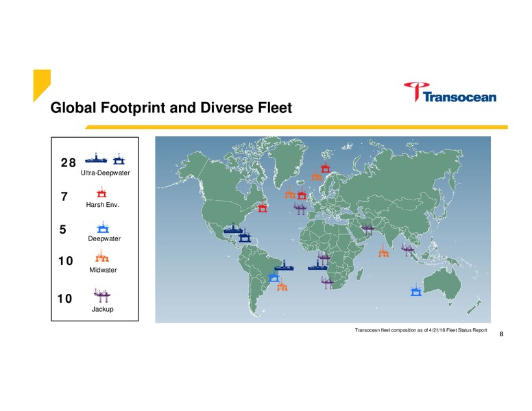532x411 pixels.
Task: Click the page number 8
Action: (x=501, y=334)
